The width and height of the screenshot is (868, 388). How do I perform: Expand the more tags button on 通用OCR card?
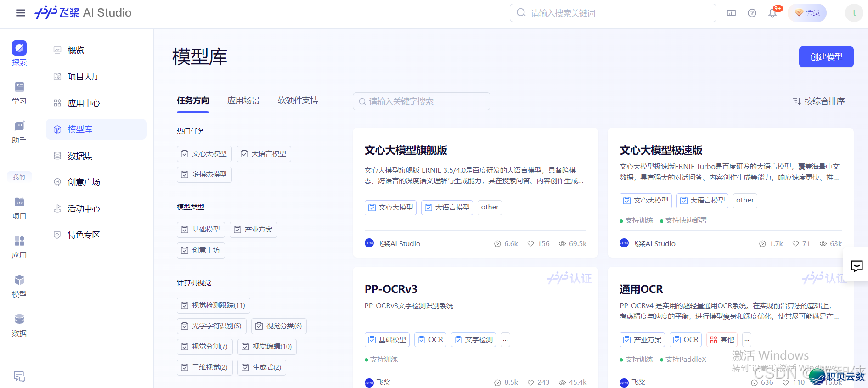[x=747, y=340]
